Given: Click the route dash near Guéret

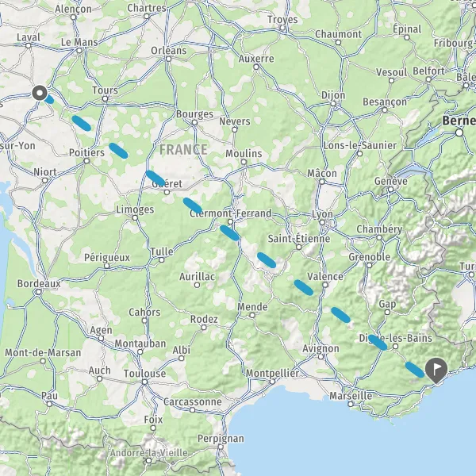Looking at the screenshot, I should [155, 178].
